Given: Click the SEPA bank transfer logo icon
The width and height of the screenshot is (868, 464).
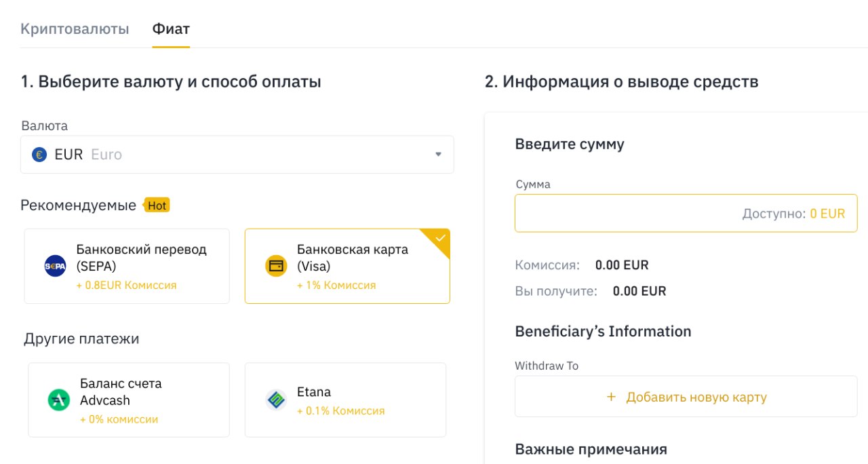Looking at the screenshot, I should coord(55,266).
